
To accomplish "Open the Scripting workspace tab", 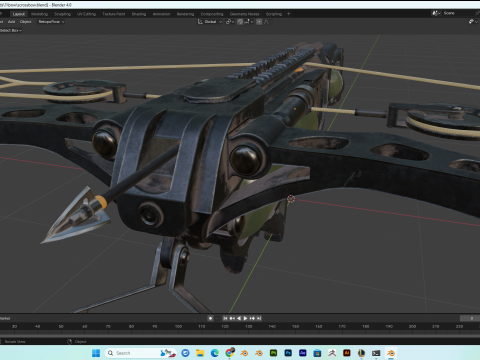I will (x=274, y=14).
